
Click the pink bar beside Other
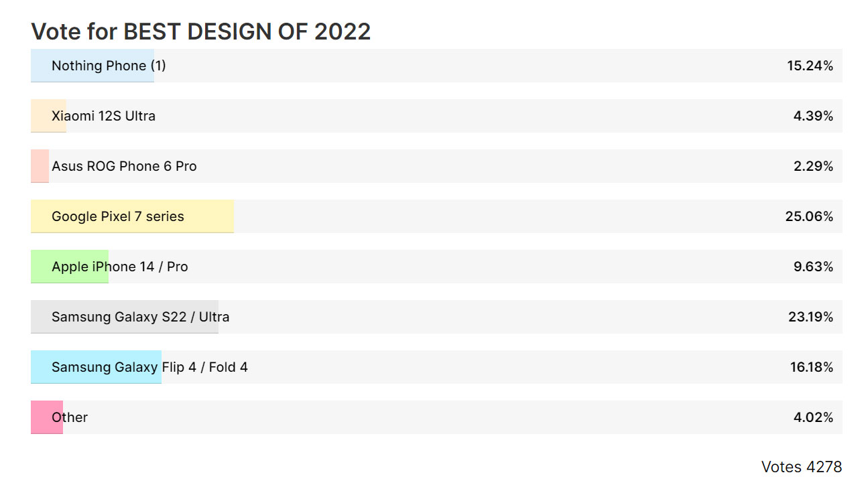[x=47, y=417]
